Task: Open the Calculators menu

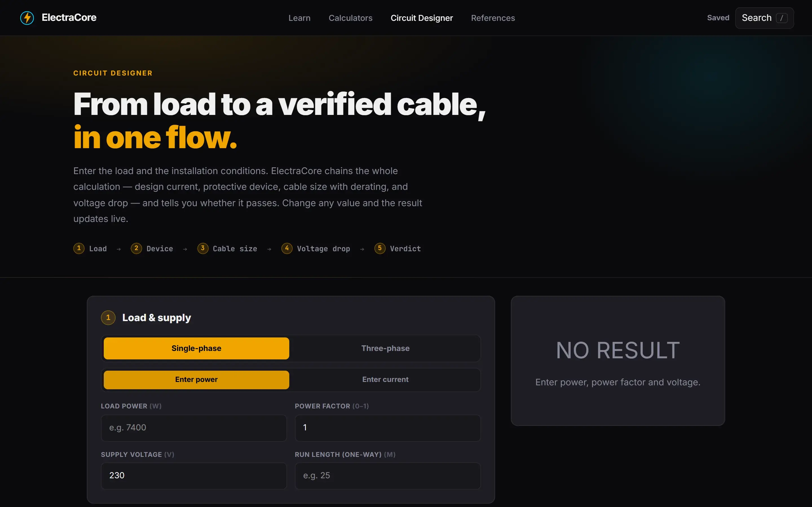Action: point(350,18)
